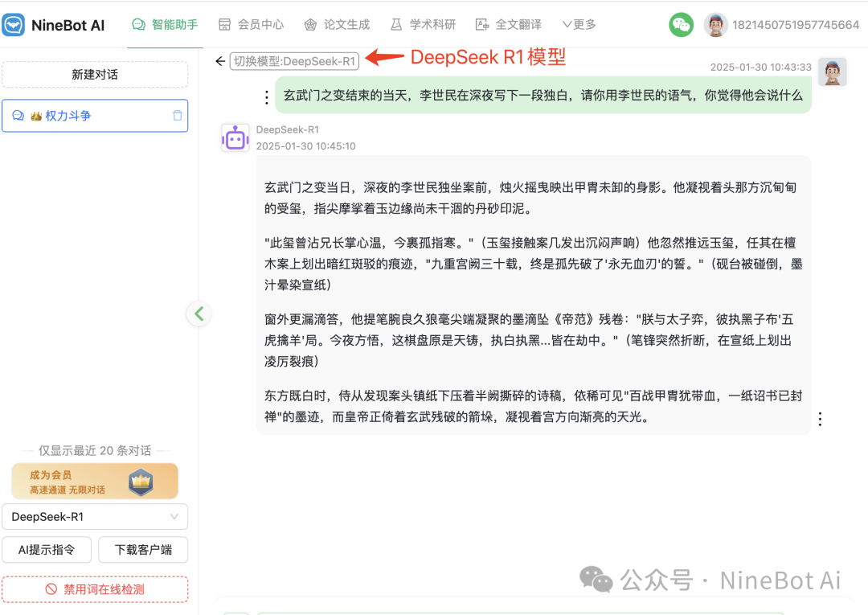Click the reply paragraph starting 窗外更漏滴答
868x615 pixels.
coord(529,340)
